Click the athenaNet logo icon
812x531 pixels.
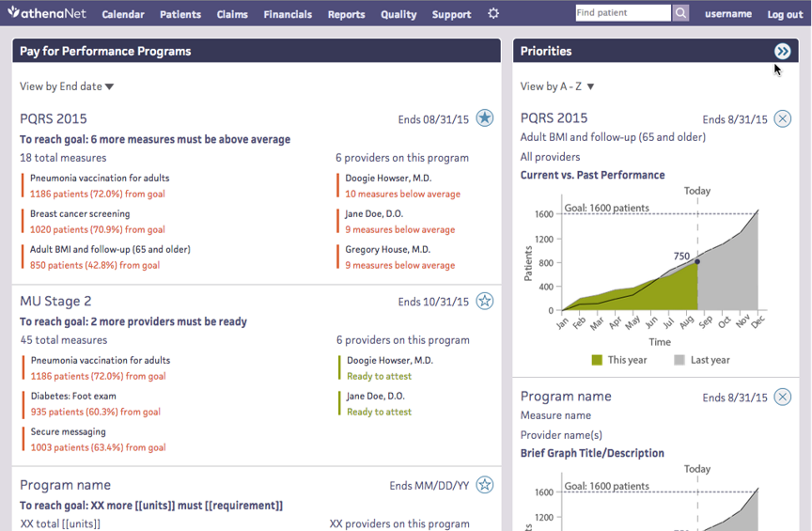(x=14, y=14)
